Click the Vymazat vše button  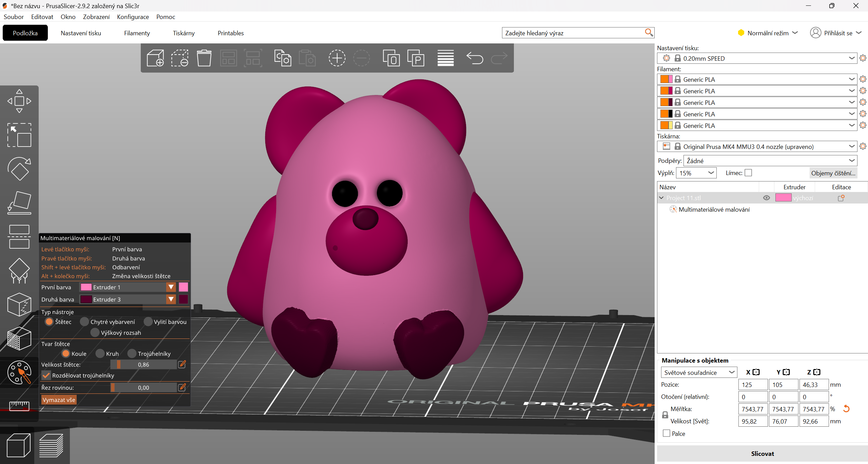coord(59,400)
